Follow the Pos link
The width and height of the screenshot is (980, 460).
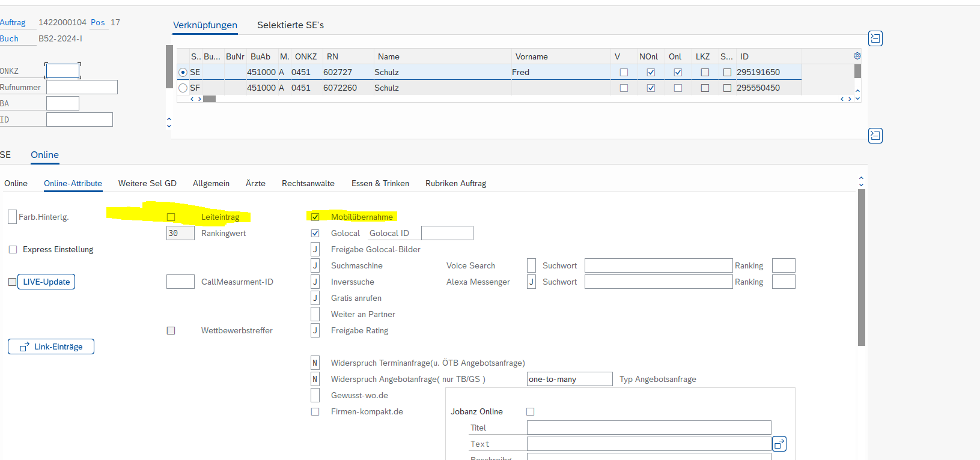(x=98, y=22)
